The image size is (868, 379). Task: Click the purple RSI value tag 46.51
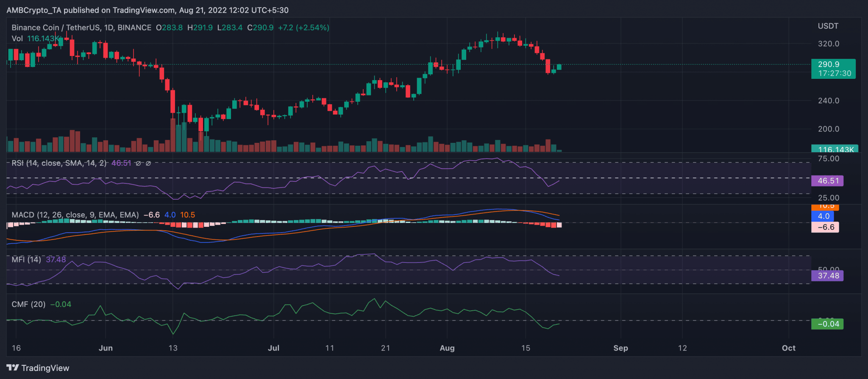click(827, 181)
